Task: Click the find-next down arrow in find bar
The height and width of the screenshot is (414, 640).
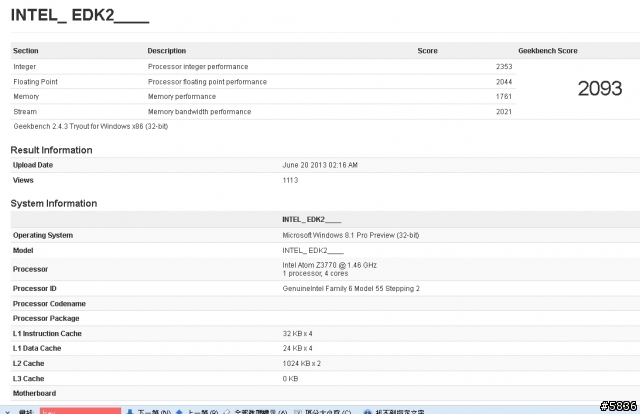Action: click(130, 412)
